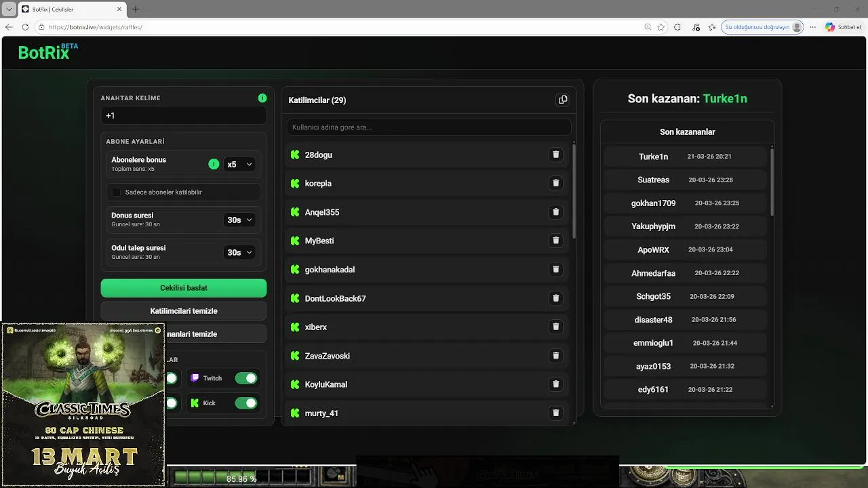This screenshot has height=488, width=868.
Task: Open the media control music icon
Action: click(696, 27)
